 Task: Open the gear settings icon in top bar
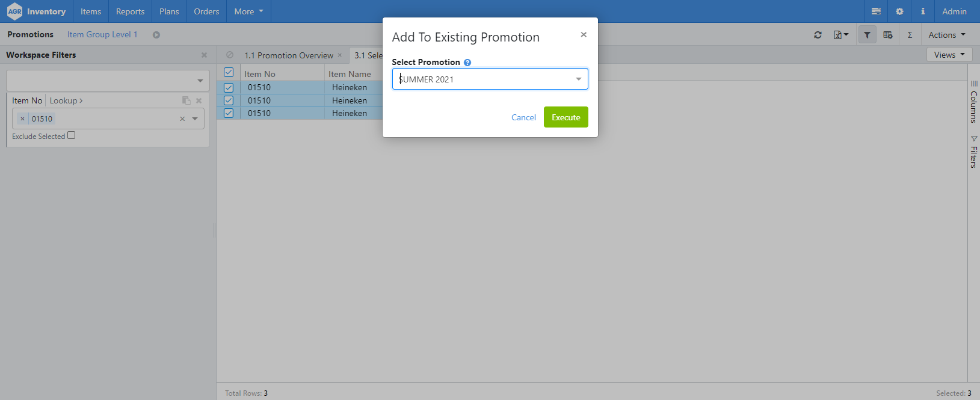pyautogui.click(x=899, y=11)
